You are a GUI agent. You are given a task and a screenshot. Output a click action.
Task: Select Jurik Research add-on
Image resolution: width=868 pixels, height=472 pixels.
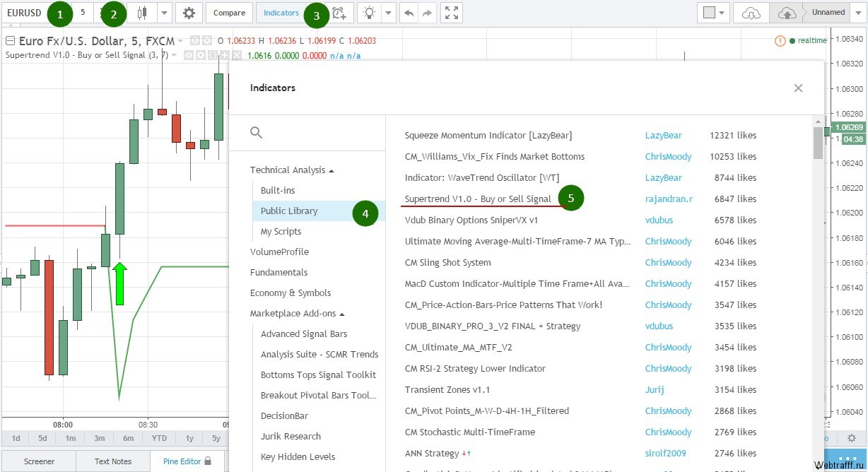click(291, 436)
